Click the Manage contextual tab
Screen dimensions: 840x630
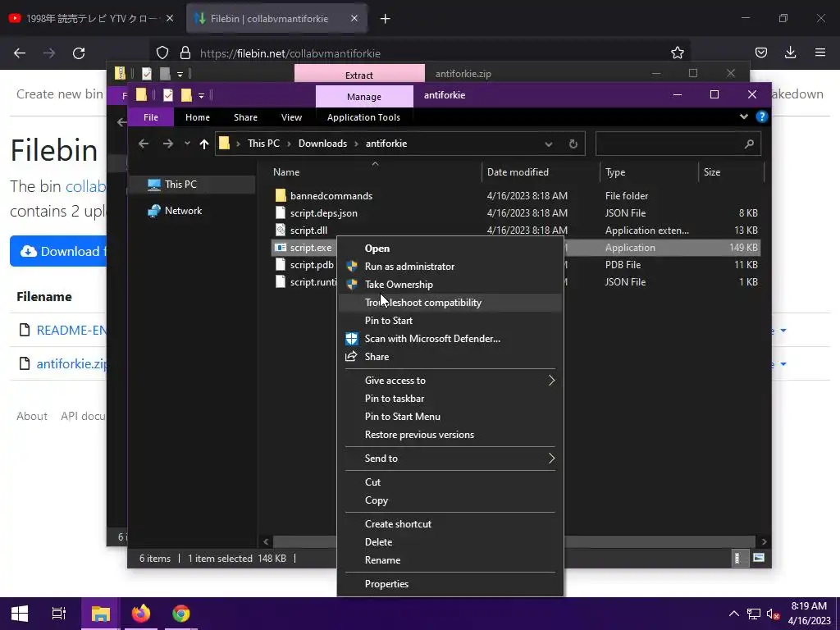click(x=363, y=97)
